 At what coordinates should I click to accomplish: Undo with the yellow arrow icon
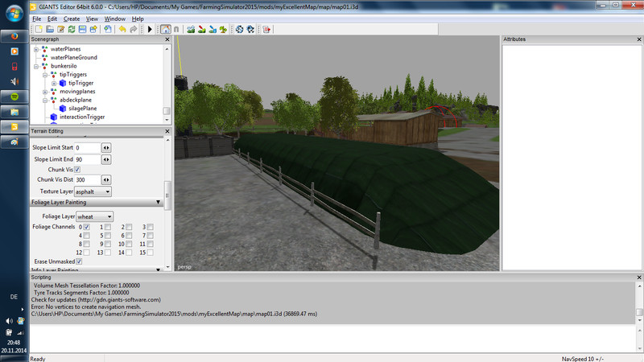122,29
